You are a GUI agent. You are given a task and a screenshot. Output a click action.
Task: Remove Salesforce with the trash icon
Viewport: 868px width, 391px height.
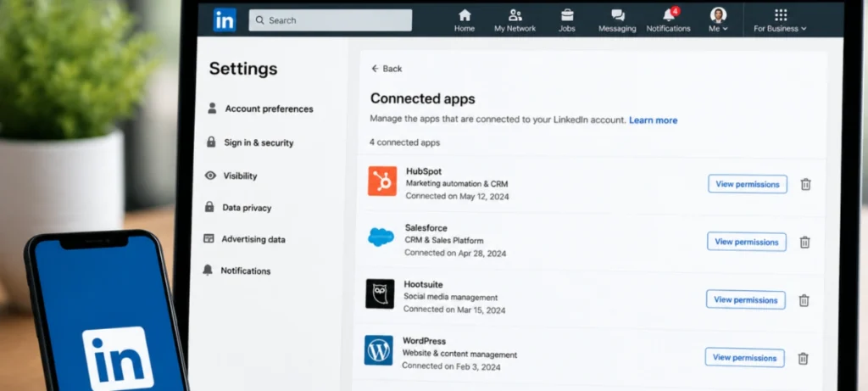(805, 242)
